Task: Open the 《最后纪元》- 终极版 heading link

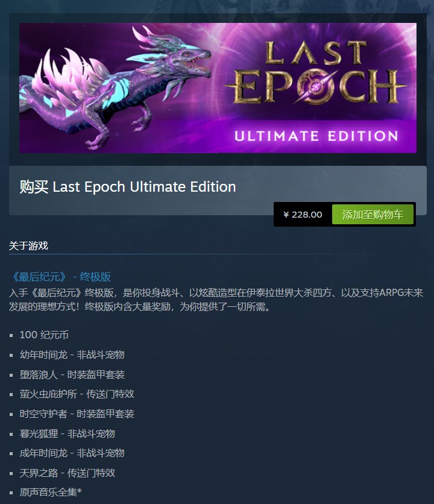Action: [x=60, y=277]
